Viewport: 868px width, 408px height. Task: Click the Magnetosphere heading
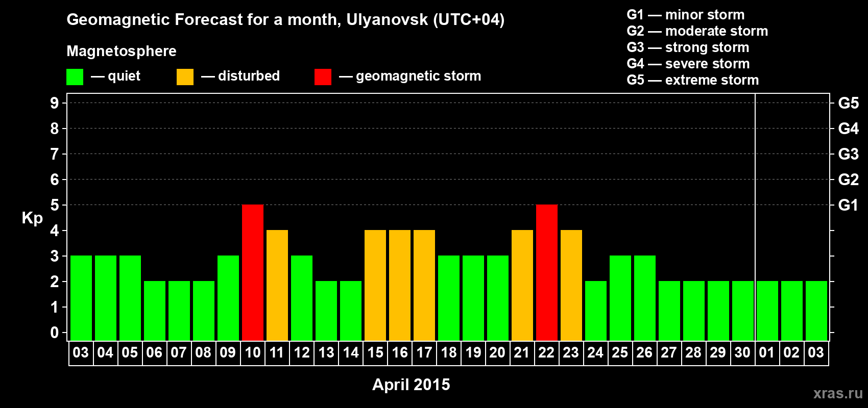click(x=122, y=52)
